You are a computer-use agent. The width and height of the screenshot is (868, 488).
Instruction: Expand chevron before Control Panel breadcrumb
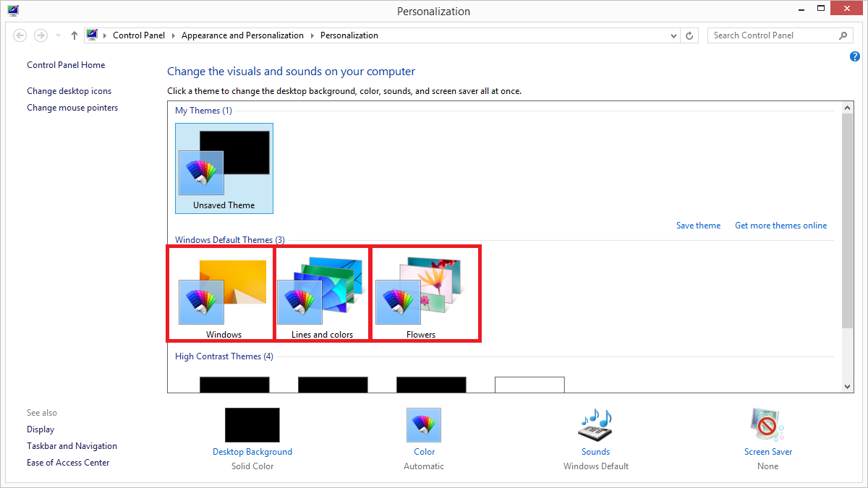pos(106,35)
